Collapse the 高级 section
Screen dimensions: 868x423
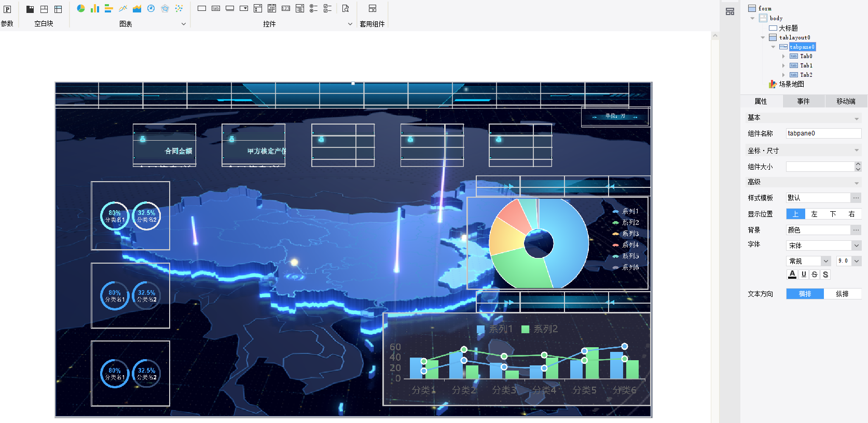click(x=857, y=183)
